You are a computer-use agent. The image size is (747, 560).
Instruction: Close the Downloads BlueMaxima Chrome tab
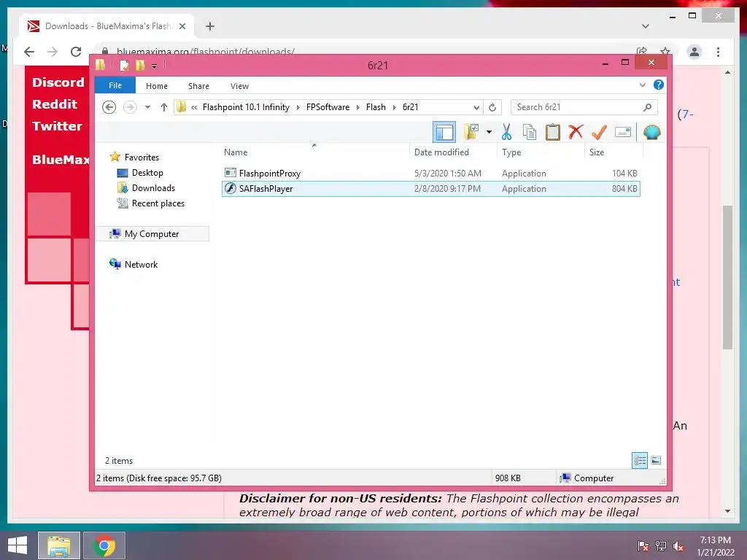pyautogui.click(x=182, y=26)
